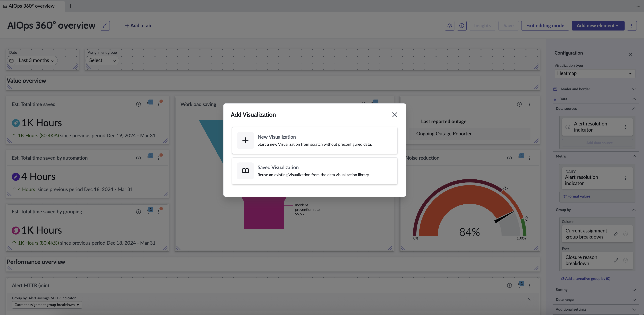Viewport: 644px width, 315px height.
Task: Click Add a tab
Action: (x=138, y=26)
